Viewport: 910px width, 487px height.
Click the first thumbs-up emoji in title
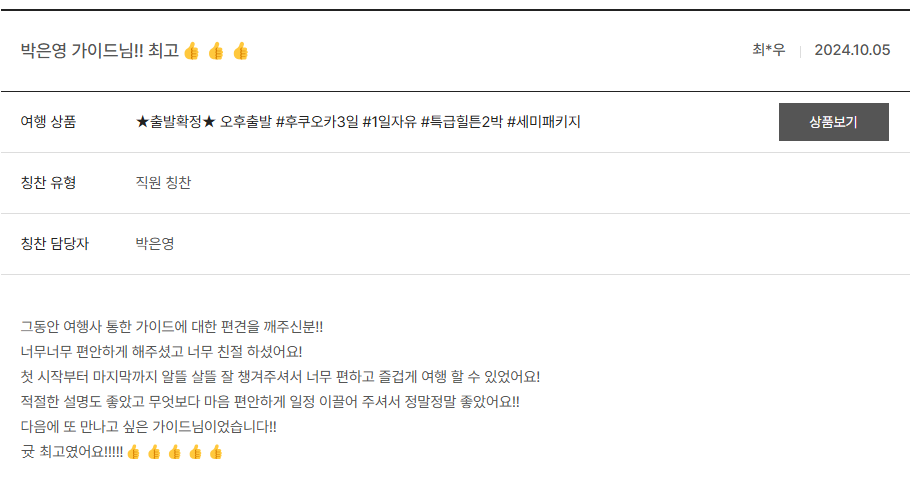coord(192,52)
